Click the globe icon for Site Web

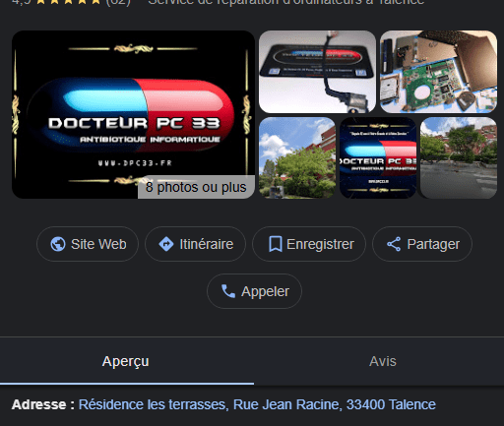58,244
